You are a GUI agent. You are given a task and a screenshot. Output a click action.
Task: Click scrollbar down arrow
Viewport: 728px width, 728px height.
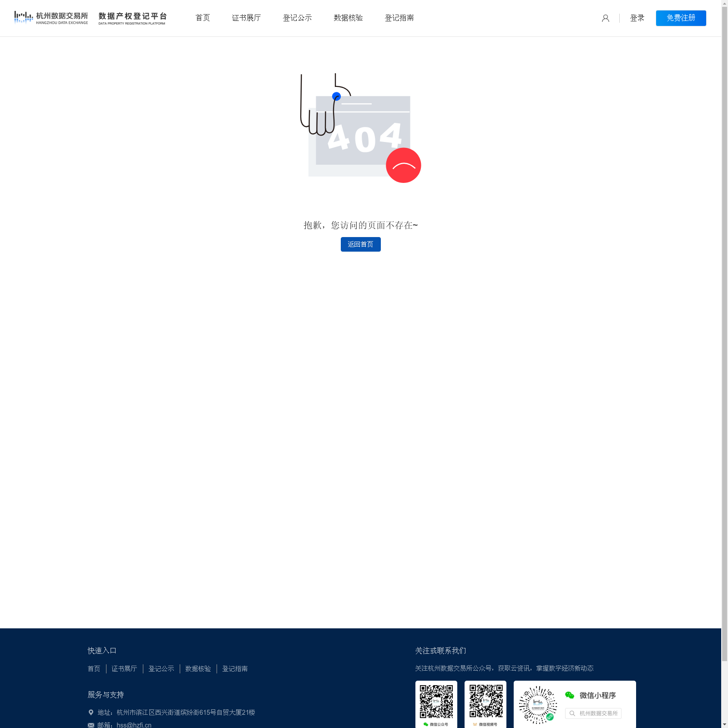(724, 724)
